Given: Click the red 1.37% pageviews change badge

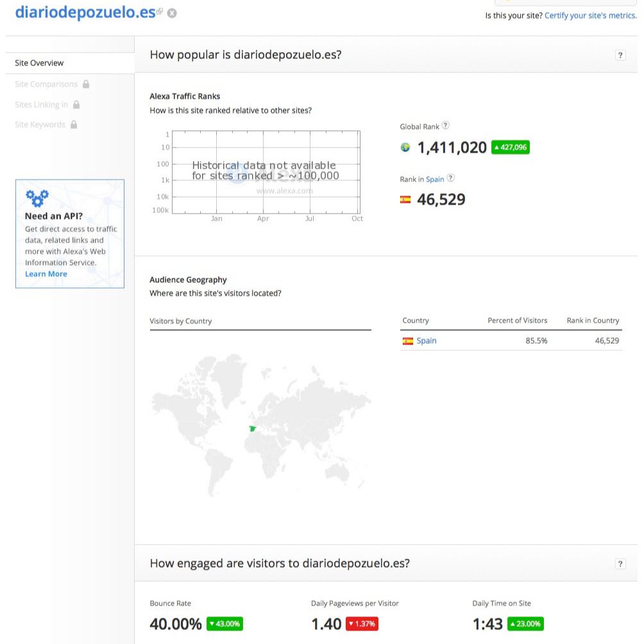Looking at the screenshot, I should pyautogui.click(x=362, y=623).
